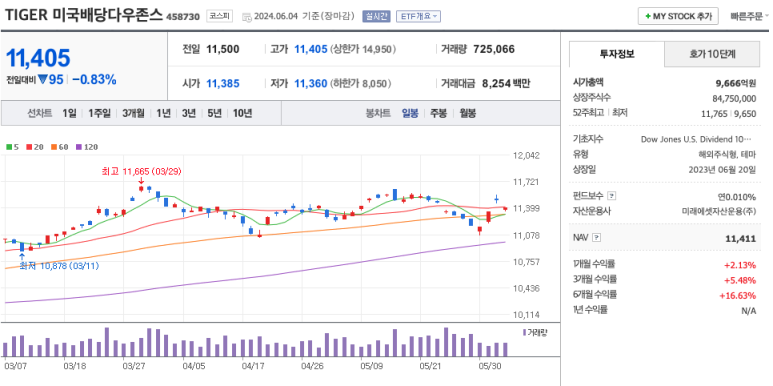
Task: Click the 03/27 date label on chart axis
Action: 134,366
